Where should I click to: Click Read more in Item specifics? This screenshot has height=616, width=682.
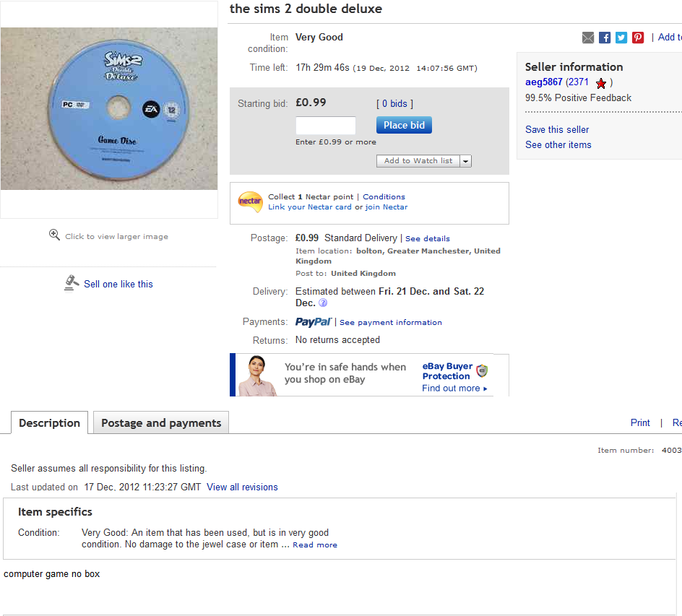coord(315,545)
